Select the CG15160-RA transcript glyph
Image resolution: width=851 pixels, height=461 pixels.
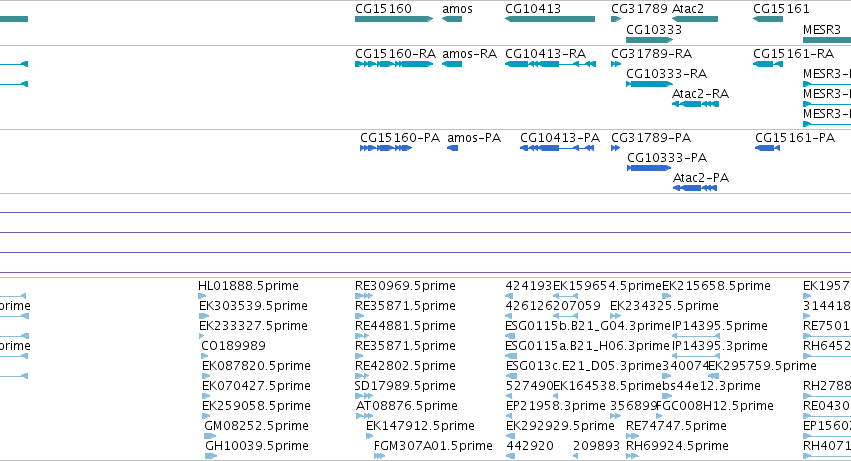click(394, 64)
